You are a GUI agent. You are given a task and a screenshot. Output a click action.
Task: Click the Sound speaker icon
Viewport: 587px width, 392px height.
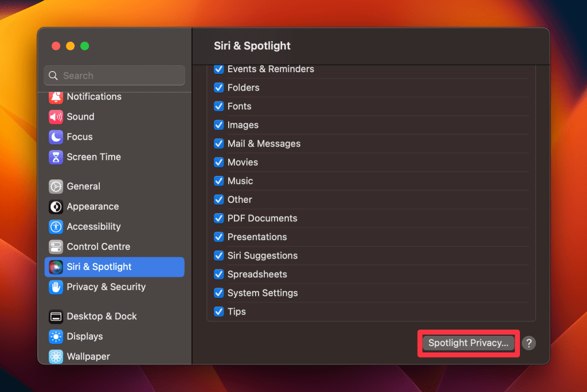(x=56, y=117)
